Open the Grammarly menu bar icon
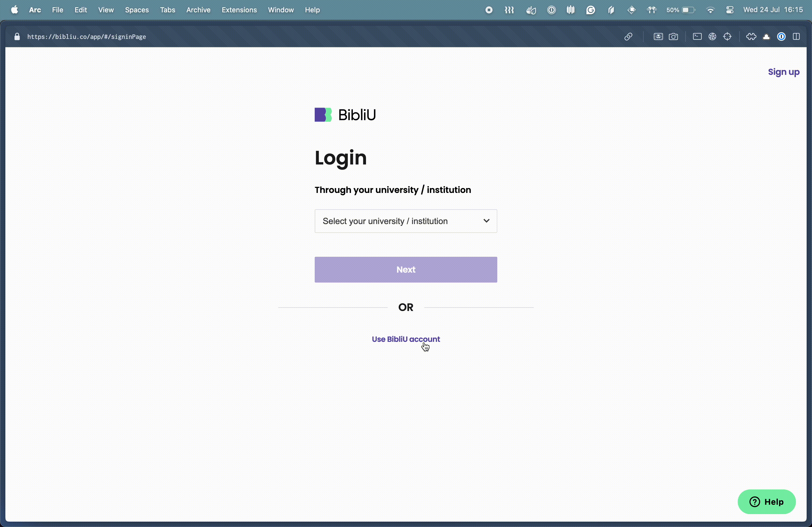The height and width of the screenshot is (527, 812). pos(590,10)
